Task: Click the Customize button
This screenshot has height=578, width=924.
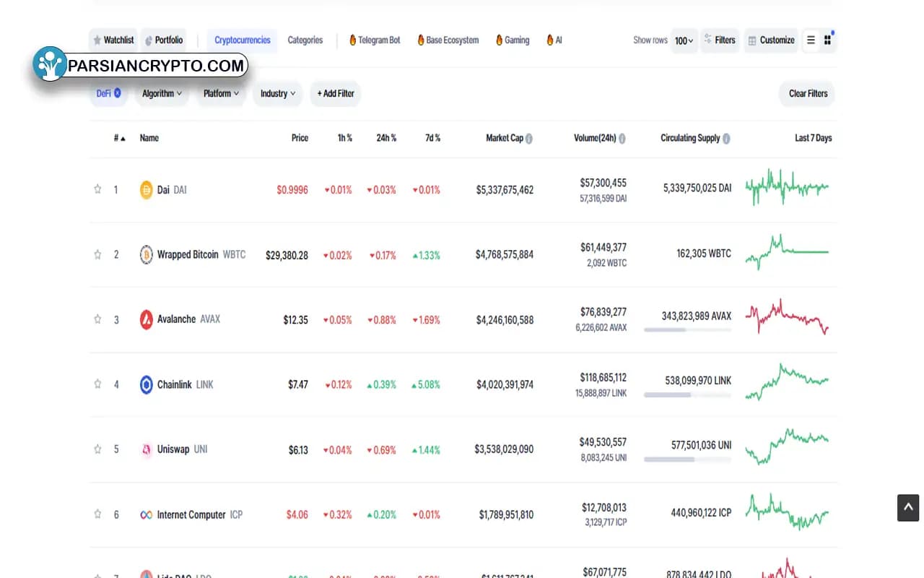Action: pos(771,40)
